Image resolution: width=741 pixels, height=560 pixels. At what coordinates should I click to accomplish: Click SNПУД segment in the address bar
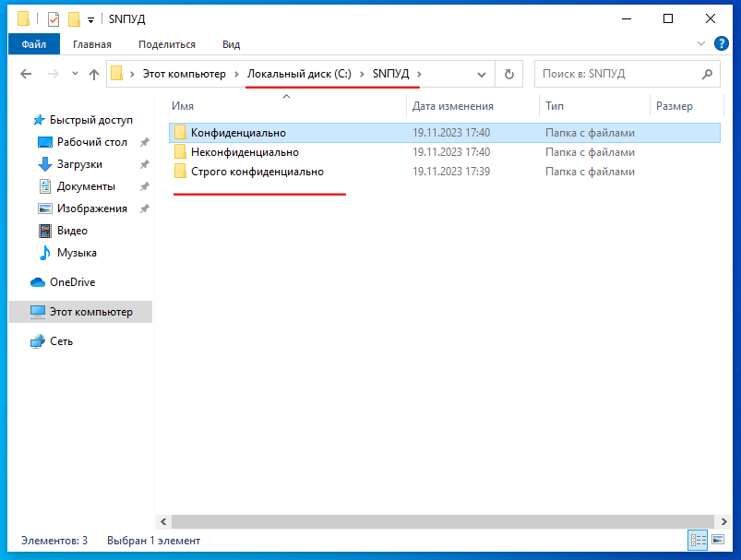(x=391, y=74)
